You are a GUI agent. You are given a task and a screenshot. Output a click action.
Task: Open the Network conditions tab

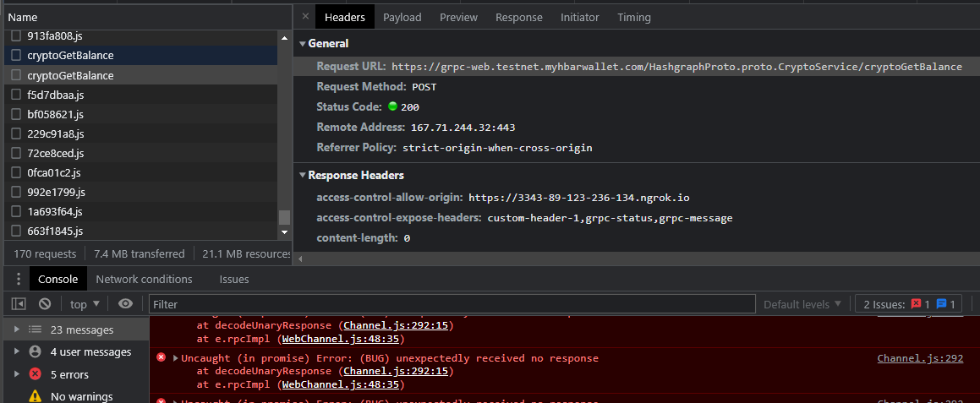coord(144,280)
